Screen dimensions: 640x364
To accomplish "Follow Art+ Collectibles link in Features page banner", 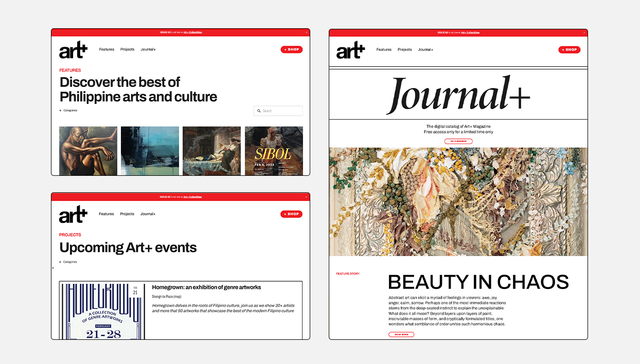I will pos(193,32).
